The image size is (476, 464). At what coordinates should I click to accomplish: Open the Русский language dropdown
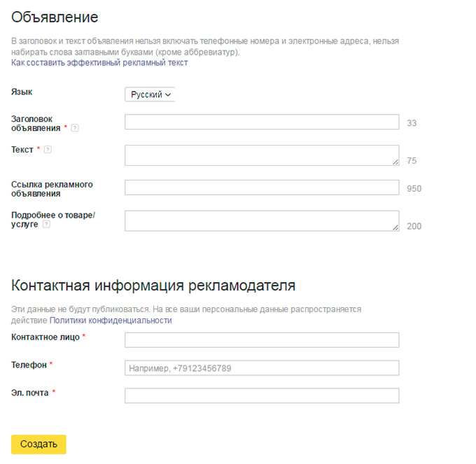pyautogui.click(x=150, y=94)
